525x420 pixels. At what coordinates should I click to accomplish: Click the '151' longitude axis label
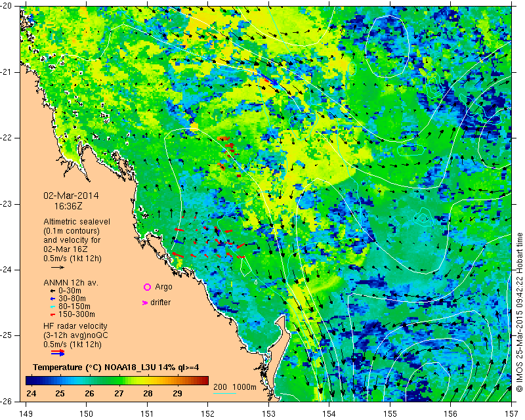coord(147,414)
